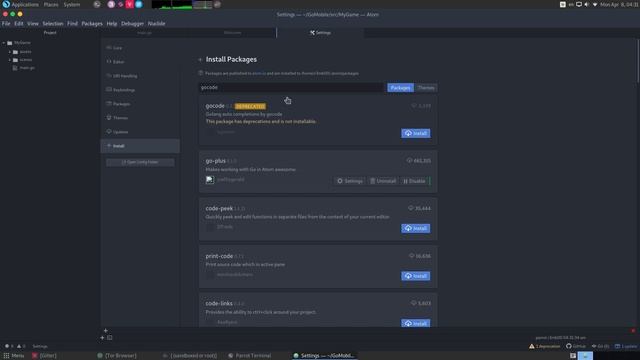This screenshot has height=360, width=640.
Task: Open the code-links package title
Action: (219, 304)
